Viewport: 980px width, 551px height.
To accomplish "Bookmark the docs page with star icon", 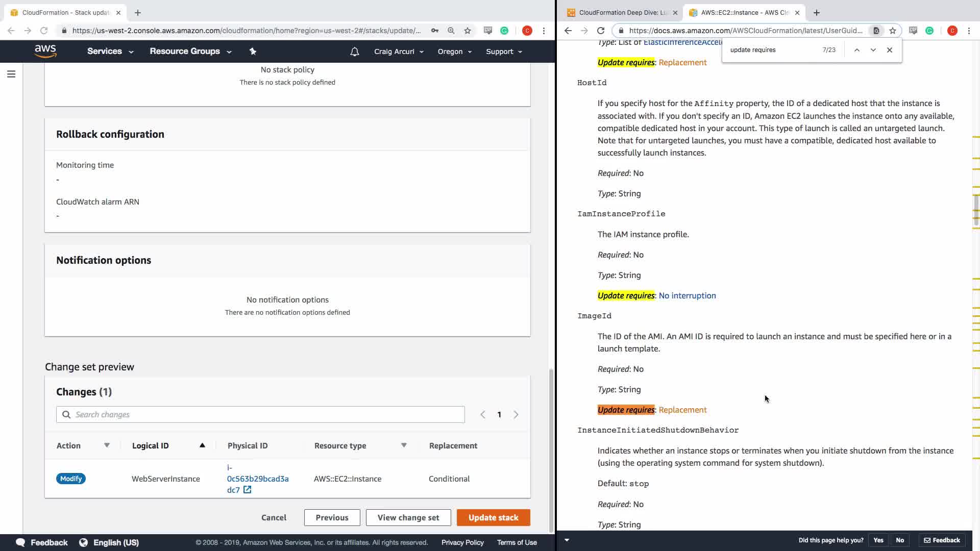I will [893, 31].
